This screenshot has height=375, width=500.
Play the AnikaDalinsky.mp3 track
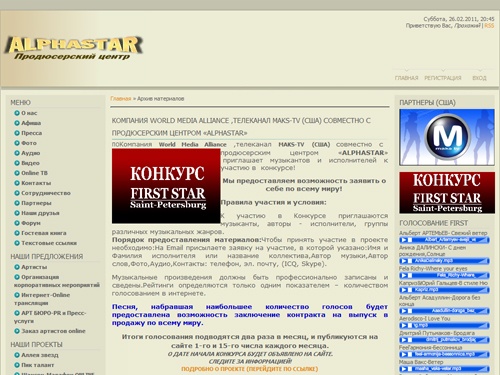coord(404,261)
